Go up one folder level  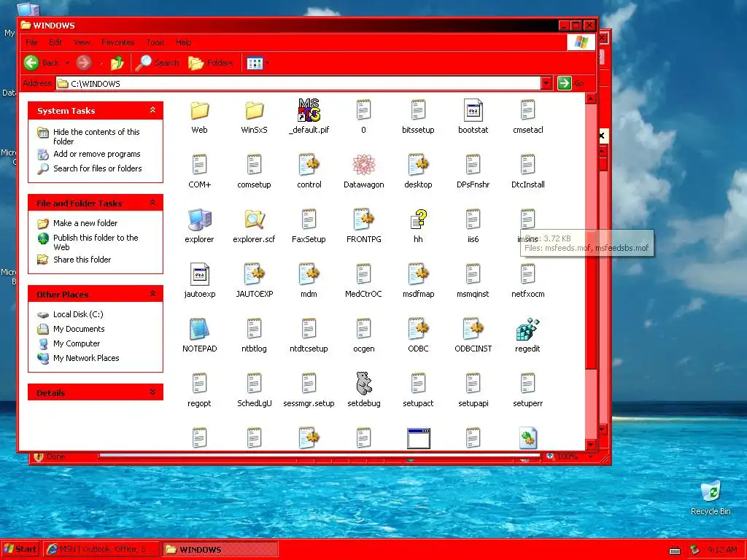(x=117, y=63)
